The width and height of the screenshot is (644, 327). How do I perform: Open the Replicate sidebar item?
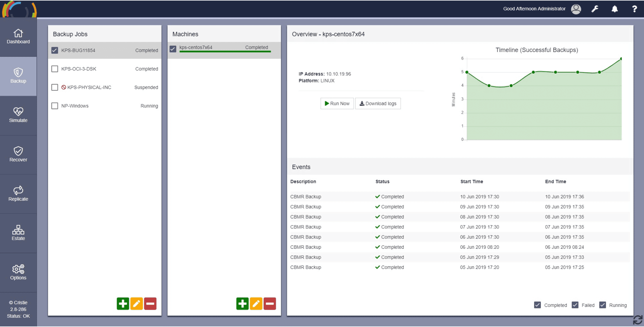[x=18, y=194]
